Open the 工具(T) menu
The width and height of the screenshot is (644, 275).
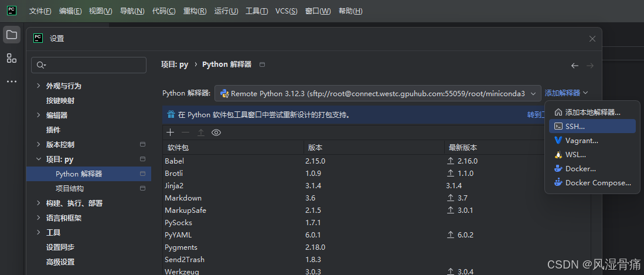coord(257,11)
